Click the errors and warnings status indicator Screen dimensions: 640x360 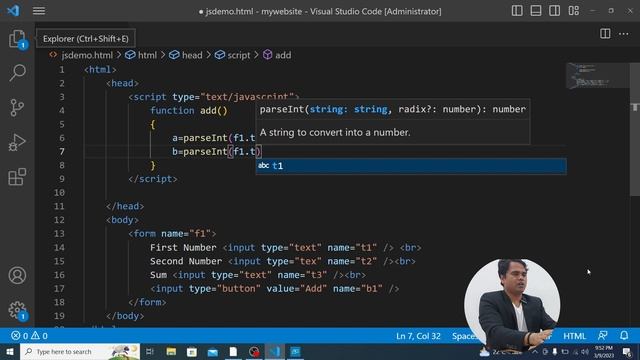[x=29, y=336]
